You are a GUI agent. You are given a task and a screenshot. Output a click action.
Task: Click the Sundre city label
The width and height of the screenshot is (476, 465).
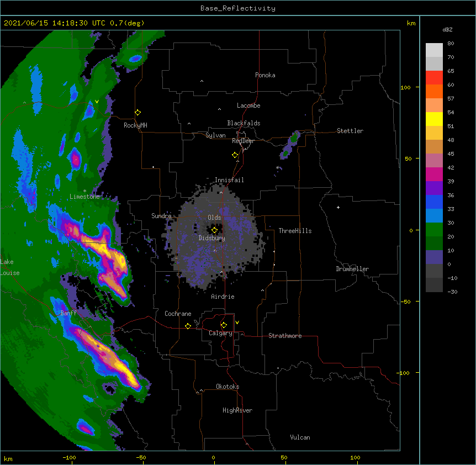[161, 216]
